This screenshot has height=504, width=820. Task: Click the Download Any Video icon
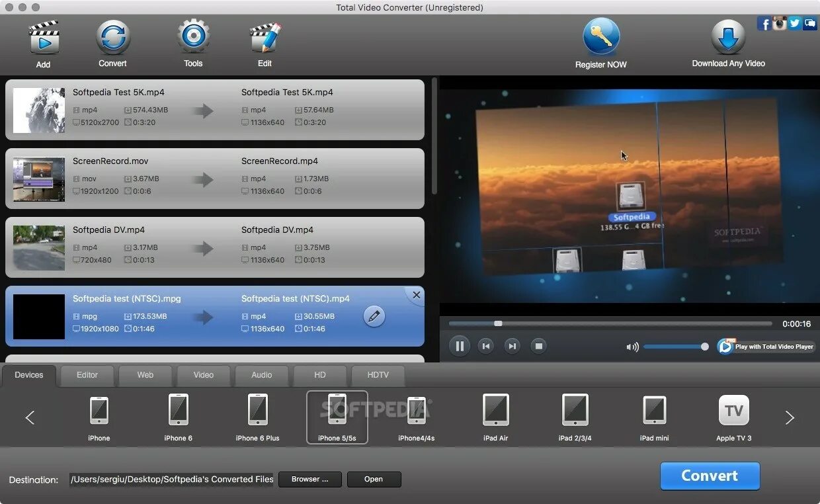pyautogui.click(x=728, y=38)
